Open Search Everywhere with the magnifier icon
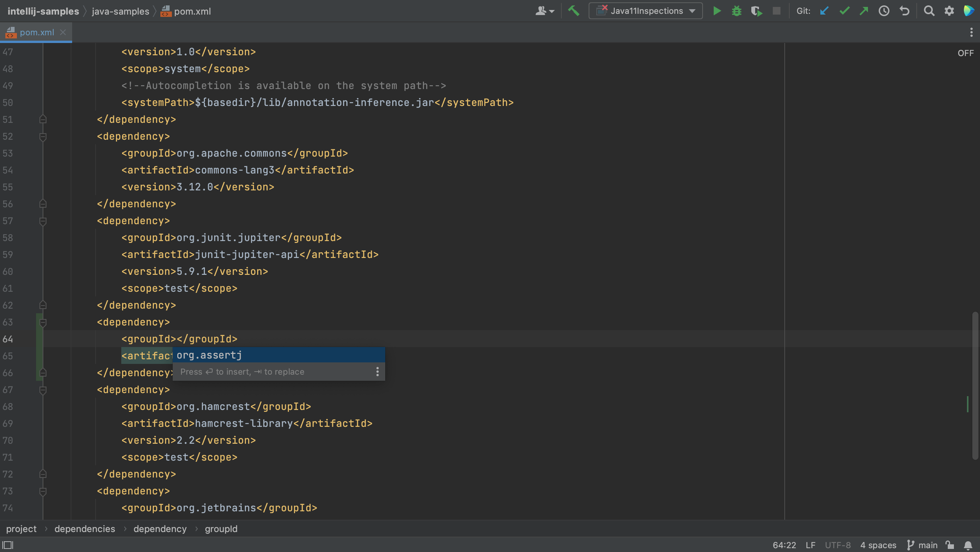Viewport: 980px width, 552px height. pyautogui.click(x=929, y=11)
